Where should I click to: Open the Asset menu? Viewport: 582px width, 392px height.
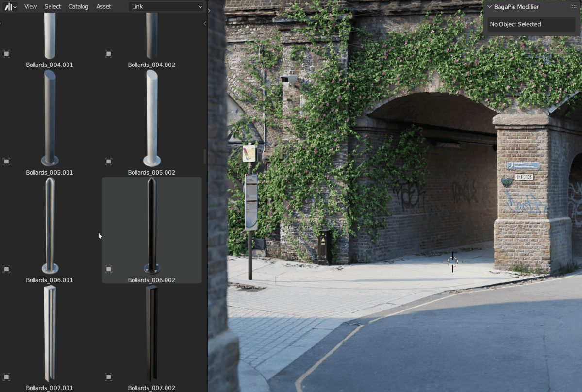(x=103, y=7)
